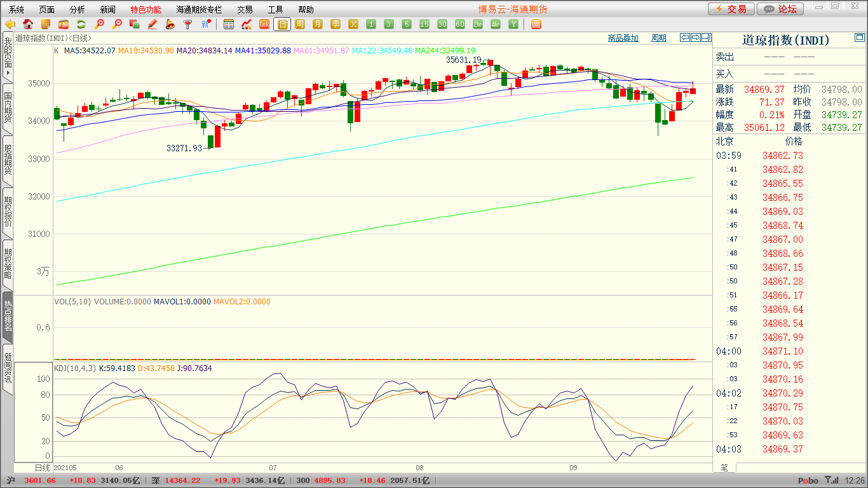This screenshot has height=488, width=868.
Task: Switch to the 国内期货 side tab
Action: click(8, 108)
